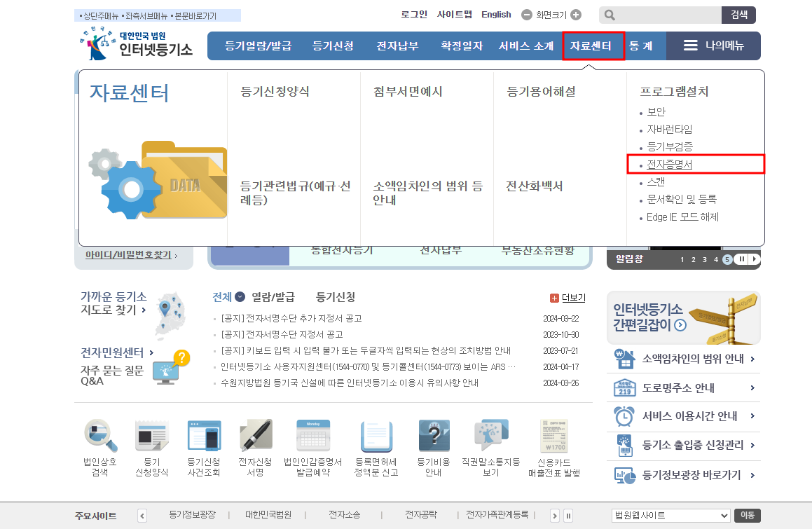812x529 pixels.
Task: Click the 검색 search button
Action: tap(738, 15)
